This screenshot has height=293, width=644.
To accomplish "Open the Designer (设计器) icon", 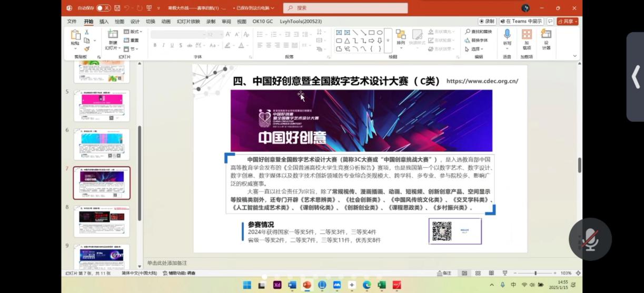I will pyautogui.click(x=546, y=36).
